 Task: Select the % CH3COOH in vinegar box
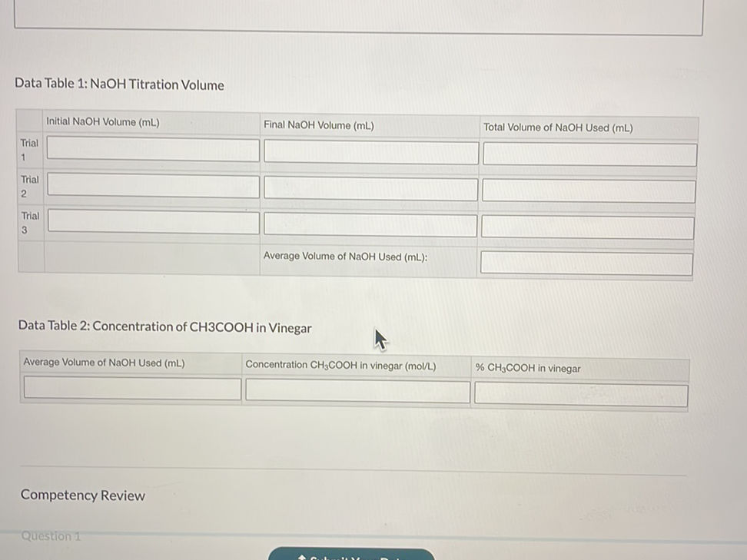(580, 394)
